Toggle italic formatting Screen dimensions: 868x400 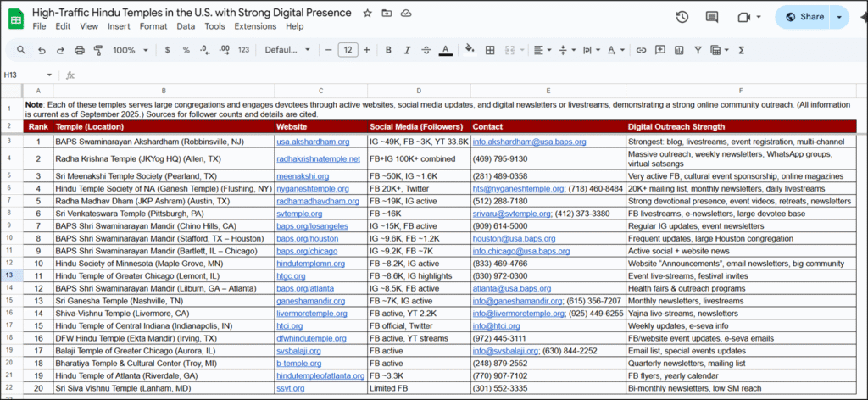point(406,50)
